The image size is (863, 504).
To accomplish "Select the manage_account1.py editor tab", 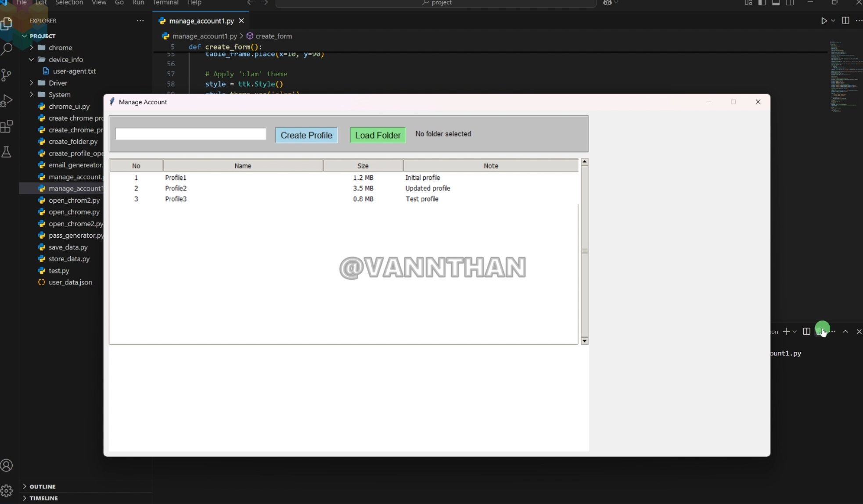I will (201, 21).
